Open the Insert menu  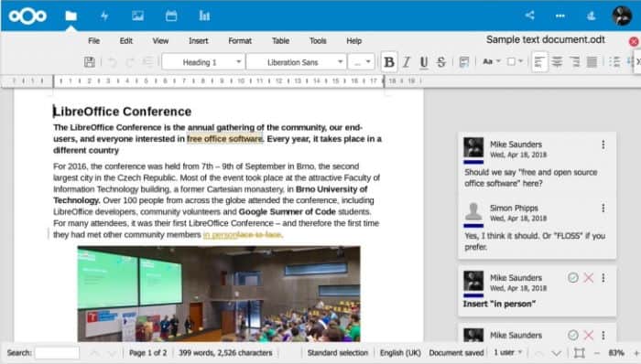[x=199, y=41]
